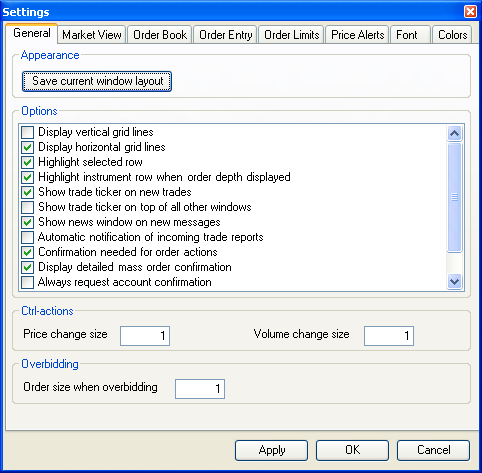This screenshot has width=482, height=473.
Task: Enable Always request account confirmation
Action: pyautogui.click(x=27, y=282)
